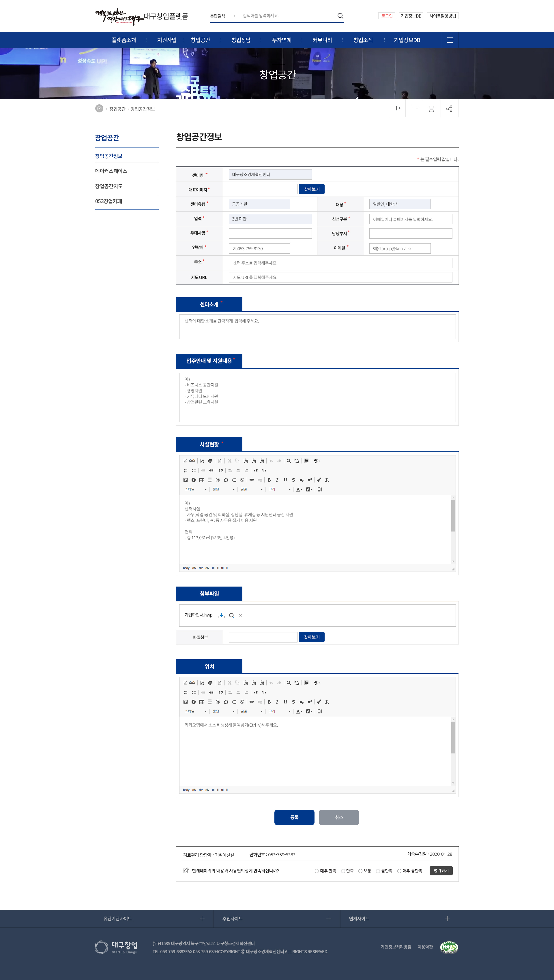Submit the form with the 등록 button
This screenshot has width=554, height=980.
(x=294, y=817)
